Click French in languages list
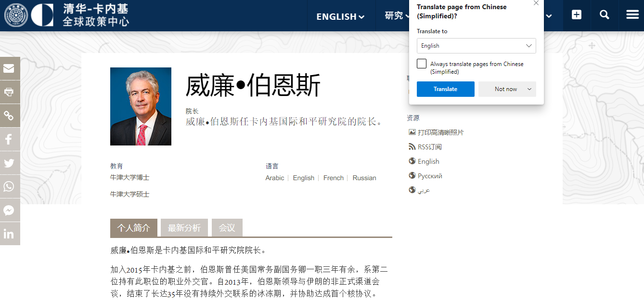644x303 pixels. coord(334,178)
